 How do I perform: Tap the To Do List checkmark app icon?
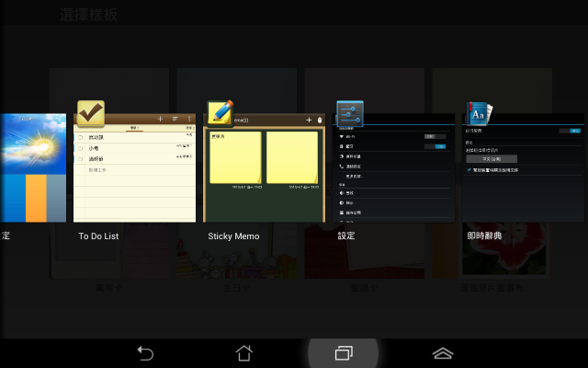[91, 113]
